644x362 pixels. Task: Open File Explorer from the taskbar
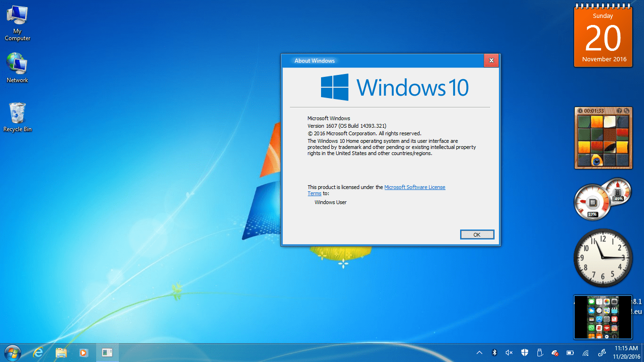pyautogui.click(x=61, y=352)
